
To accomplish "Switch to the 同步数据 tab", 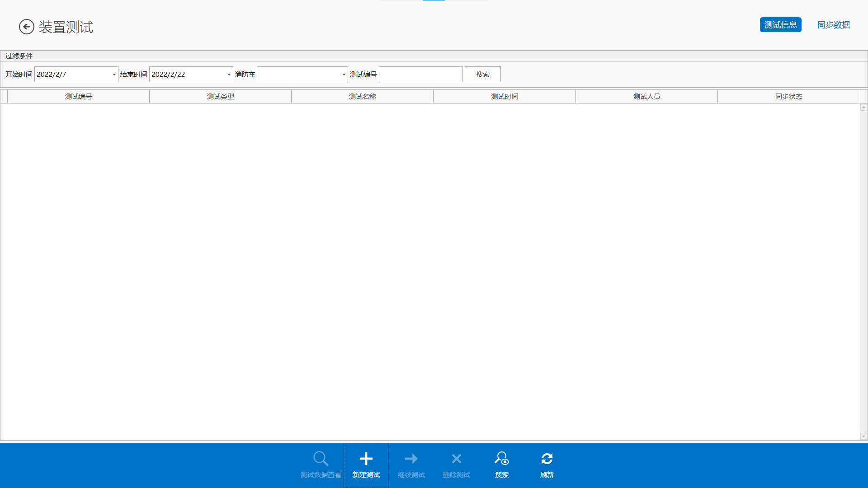I will click(x=834, y=25).
